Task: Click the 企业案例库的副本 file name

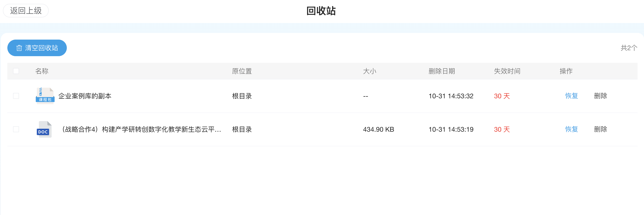Action: click(x=85, y=96)
